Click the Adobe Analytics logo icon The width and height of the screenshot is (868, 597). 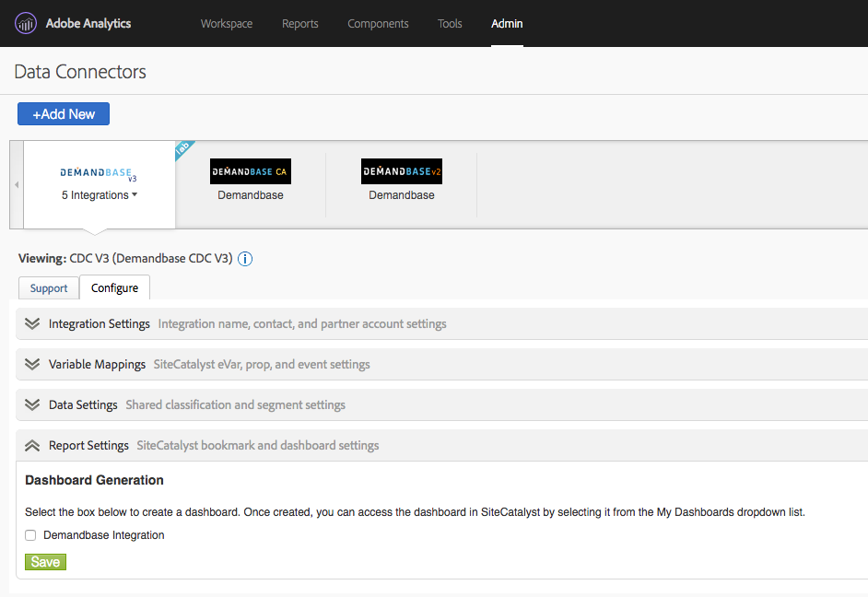click(x=26, y=23)
